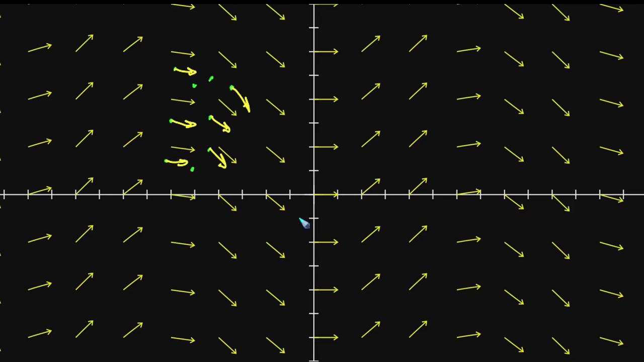Click the first tick mark below the origin

point(314,218)
